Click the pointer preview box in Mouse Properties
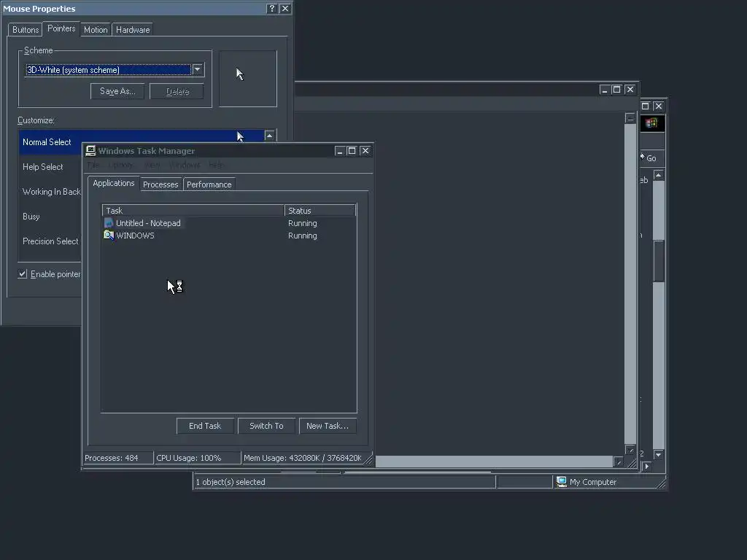 tap(248, 79)
